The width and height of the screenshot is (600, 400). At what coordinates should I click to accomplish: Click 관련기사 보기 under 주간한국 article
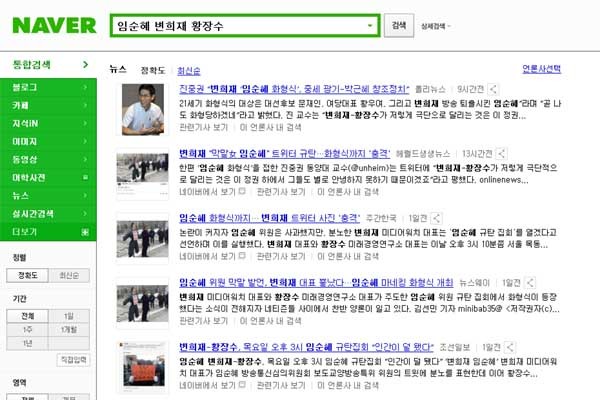[281, 256]
